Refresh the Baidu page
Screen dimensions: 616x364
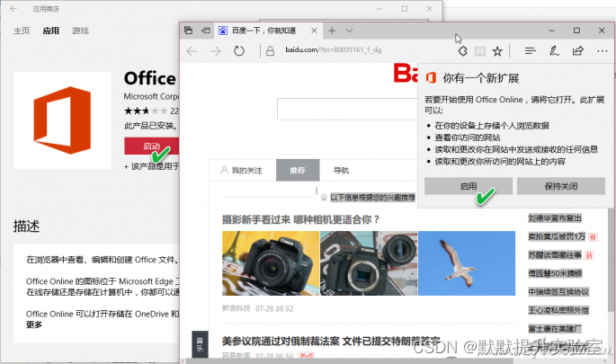pos(239,51)
